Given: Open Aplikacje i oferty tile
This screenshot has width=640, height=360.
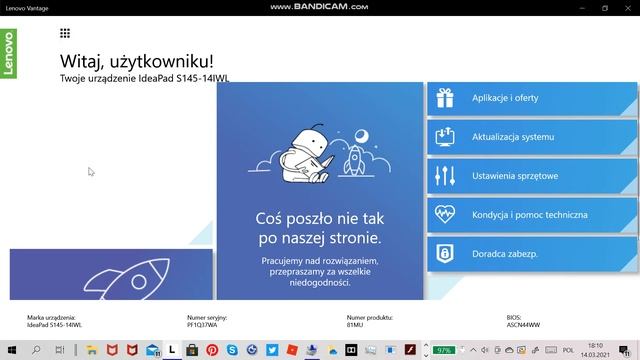Looking at the screenshot, I should pyautogui.click(x=532, y=98).
